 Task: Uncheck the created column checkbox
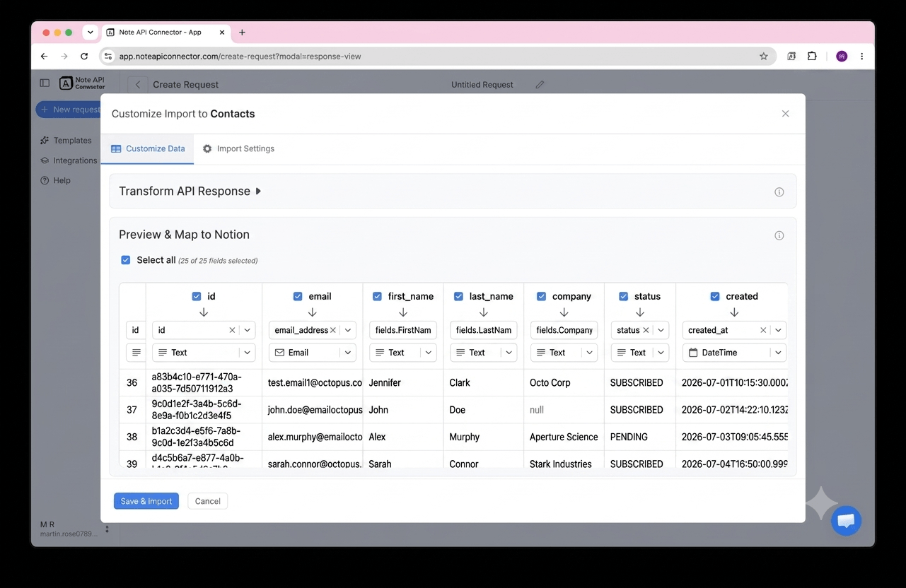pyautogui.click(x=715, y=297)
